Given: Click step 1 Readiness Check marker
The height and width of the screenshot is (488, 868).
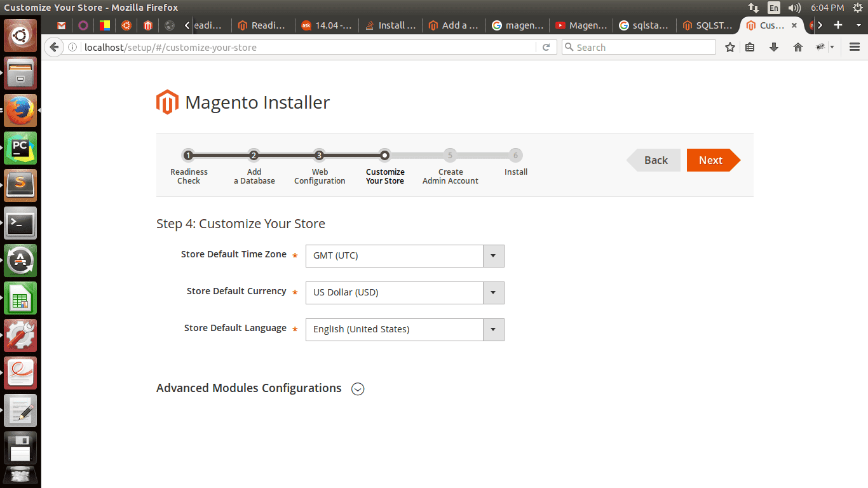Looking at the screenshot, I should 188,155.
